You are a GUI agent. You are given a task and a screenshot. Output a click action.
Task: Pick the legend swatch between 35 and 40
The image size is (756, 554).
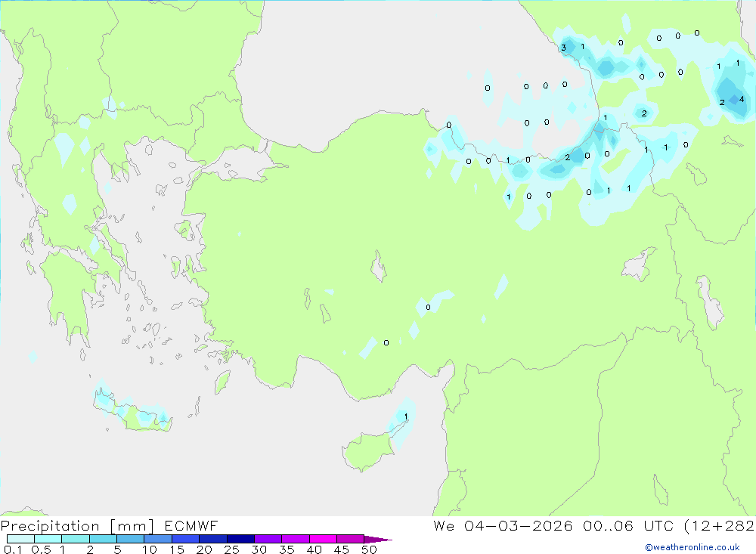[x=296, y=539]
